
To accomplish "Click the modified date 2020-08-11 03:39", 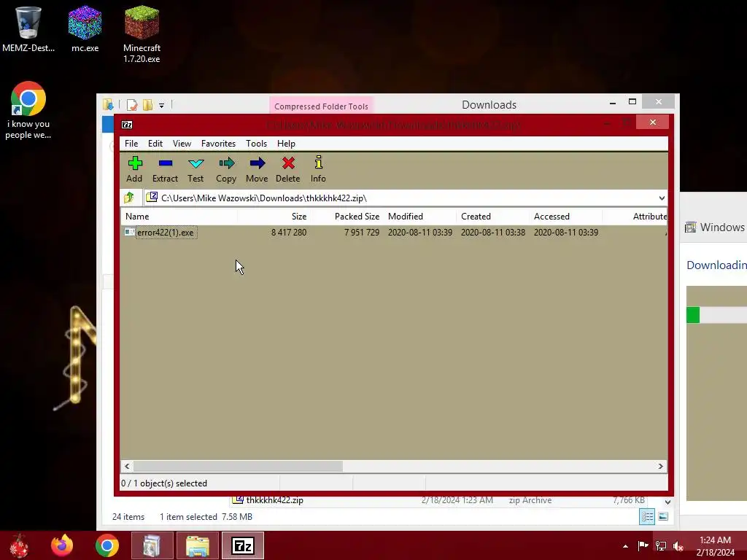I will tap(419, 233).
